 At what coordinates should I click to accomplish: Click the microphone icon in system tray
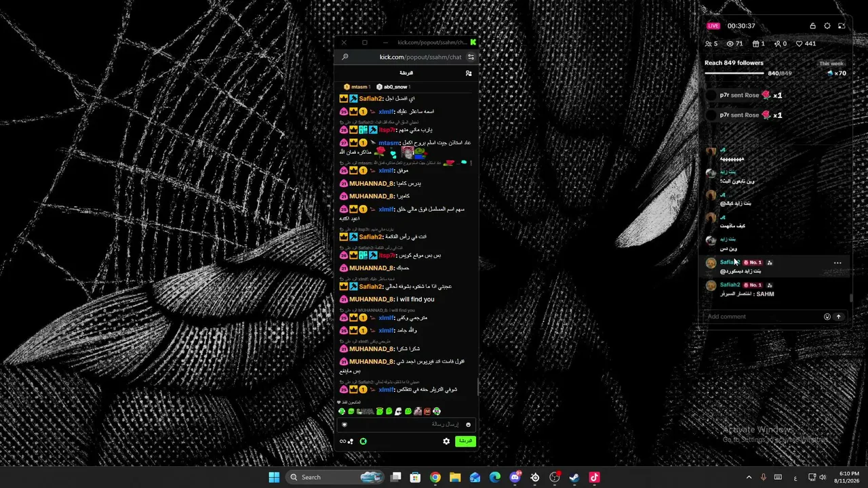(764, 477)
